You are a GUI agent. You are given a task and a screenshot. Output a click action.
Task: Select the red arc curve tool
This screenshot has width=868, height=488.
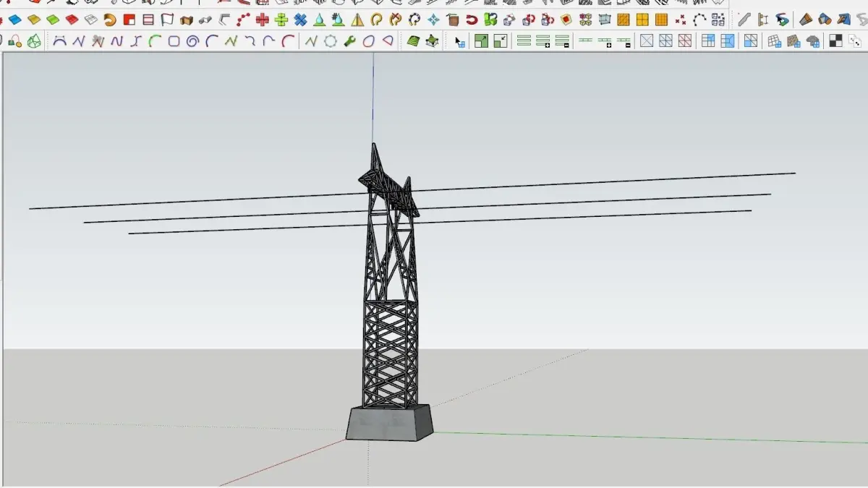coord(287,41)
